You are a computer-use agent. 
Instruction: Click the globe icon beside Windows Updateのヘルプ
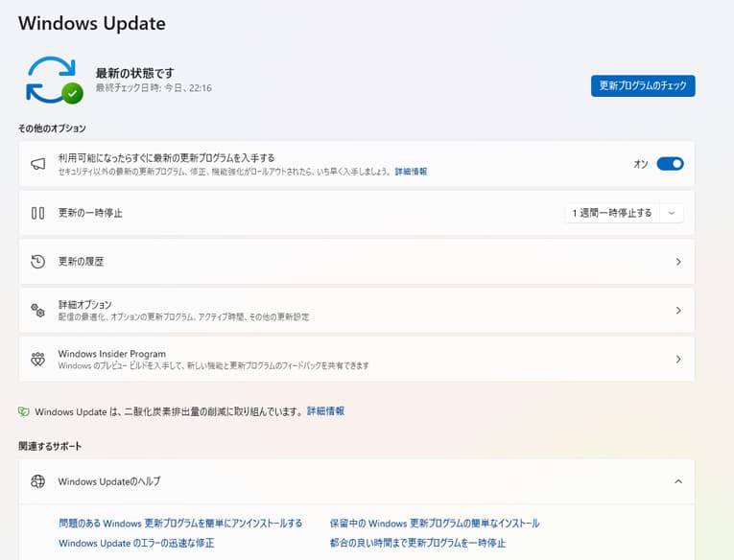[38, 481]
